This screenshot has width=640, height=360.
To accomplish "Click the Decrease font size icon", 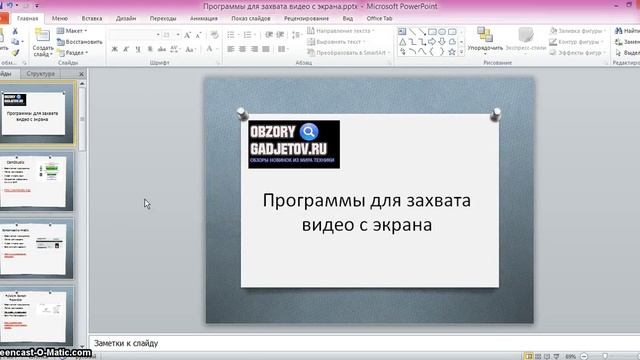I will coord(198,36).
